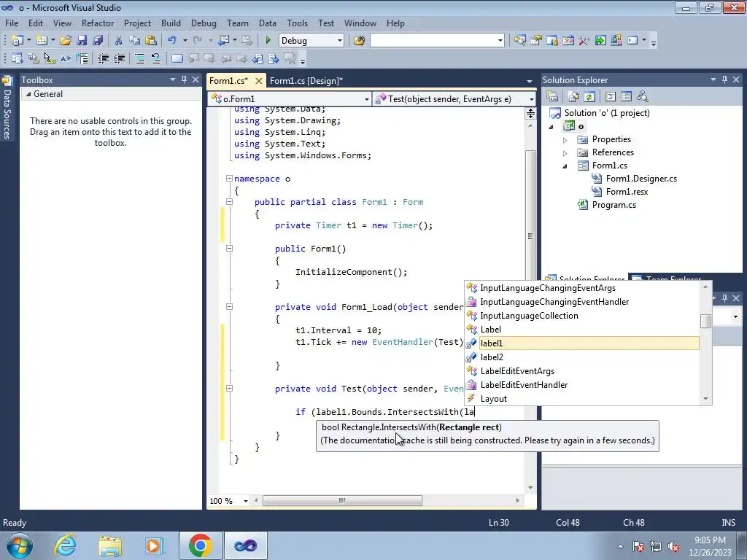Expand the References node in Solution Explorer

coord(565,153)
